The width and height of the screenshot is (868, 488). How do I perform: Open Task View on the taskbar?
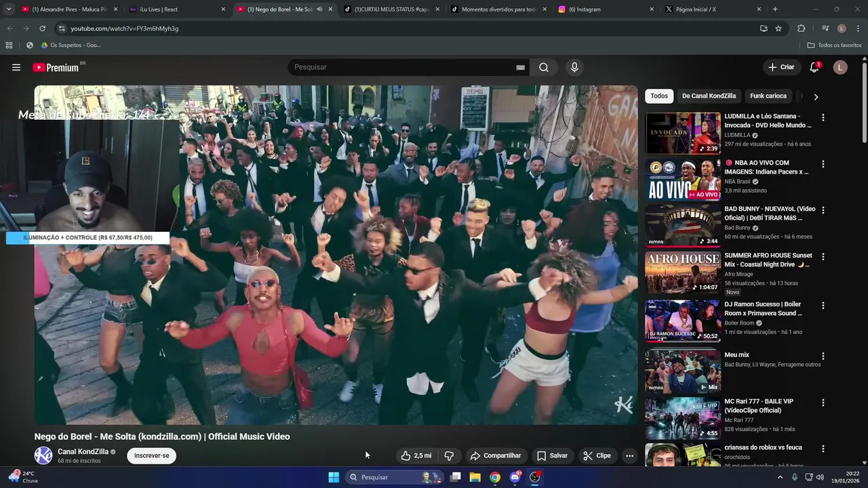tap(456, 477)
